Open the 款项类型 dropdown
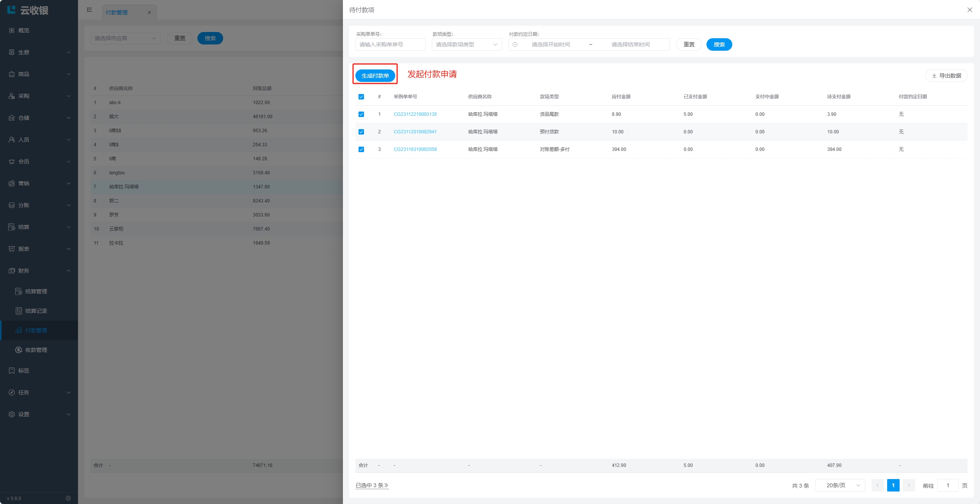This screenshot has height=504, width=980. pyautogui.click(x=467, y=44)
